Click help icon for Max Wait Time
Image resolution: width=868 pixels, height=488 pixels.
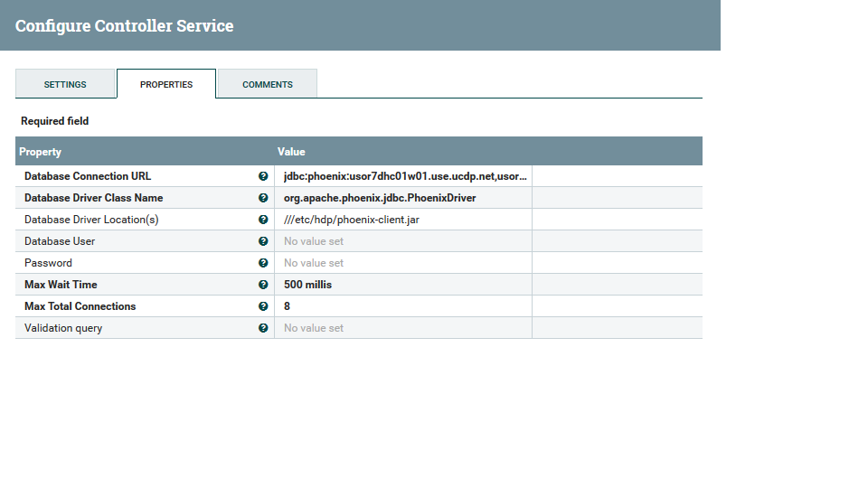(x=263, y=285)
